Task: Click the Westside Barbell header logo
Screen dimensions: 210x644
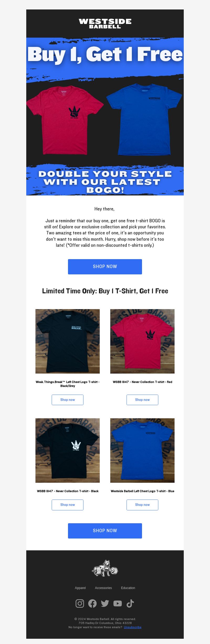Action: (105, 23)
